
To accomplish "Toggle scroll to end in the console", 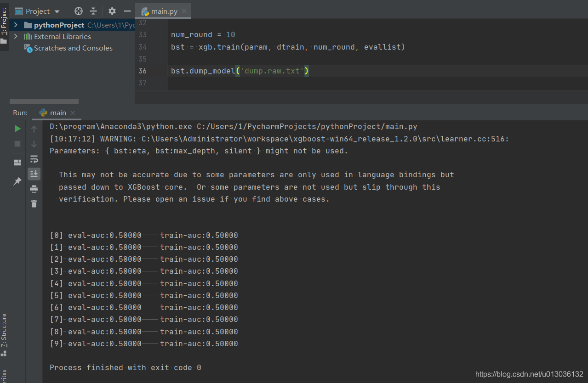I will pyautogui.click(x=34, y=174).
